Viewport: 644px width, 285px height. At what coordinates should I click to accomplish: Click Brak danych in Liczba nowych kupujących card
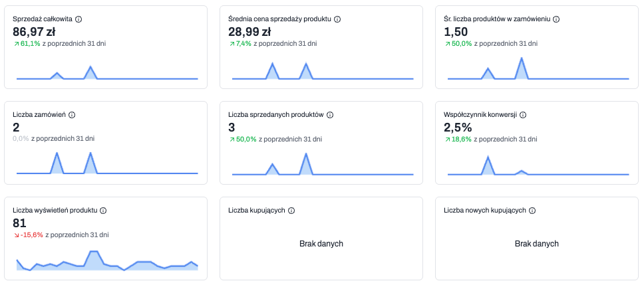536,244
